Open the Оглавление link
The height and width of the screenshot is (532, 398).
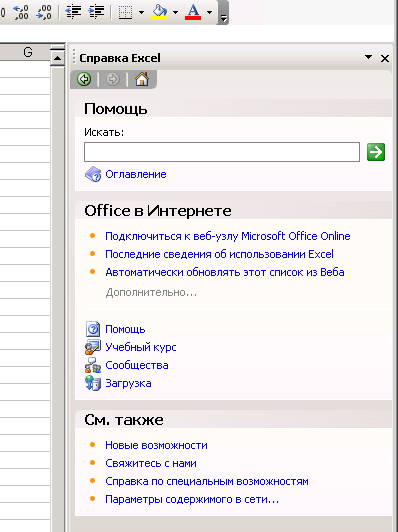tap(136, 174)
